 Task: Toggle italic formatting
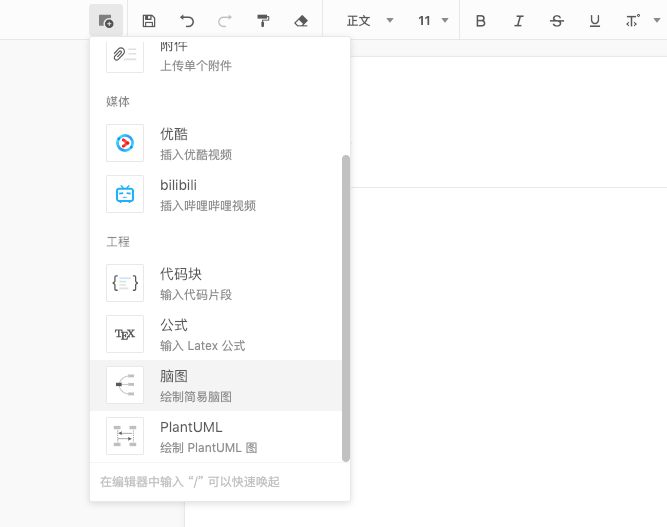click(519, 20)
